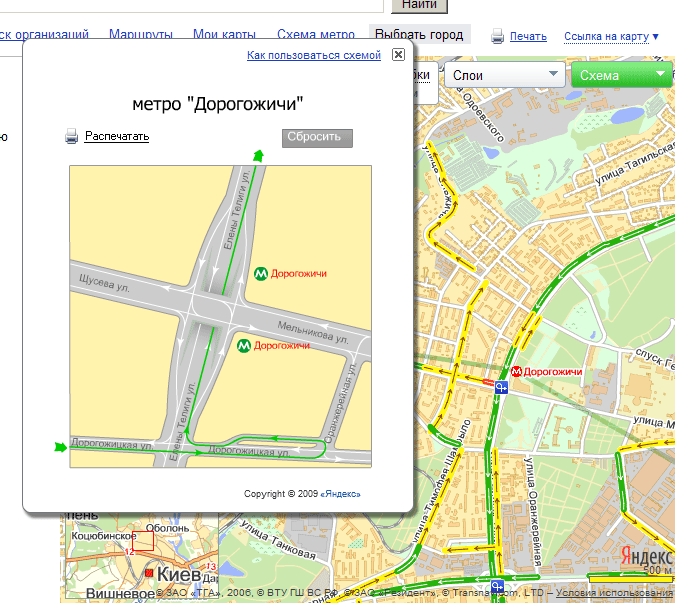This screenshot has height=603, width=675.
Task: Click the green arrow at scheme top
Action: click(259, 155)
